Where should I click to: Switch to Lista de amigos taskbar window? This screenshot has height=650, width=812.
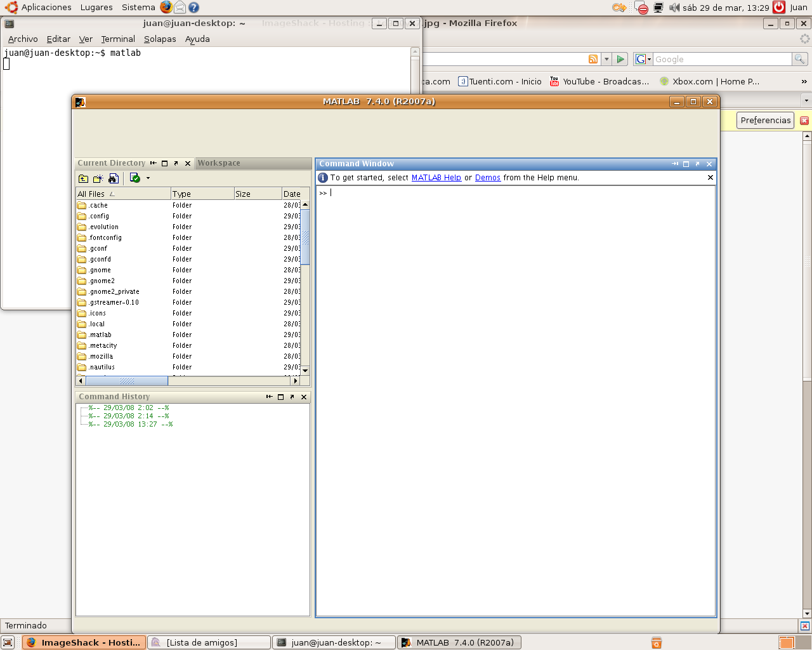[x=209, y=642]
